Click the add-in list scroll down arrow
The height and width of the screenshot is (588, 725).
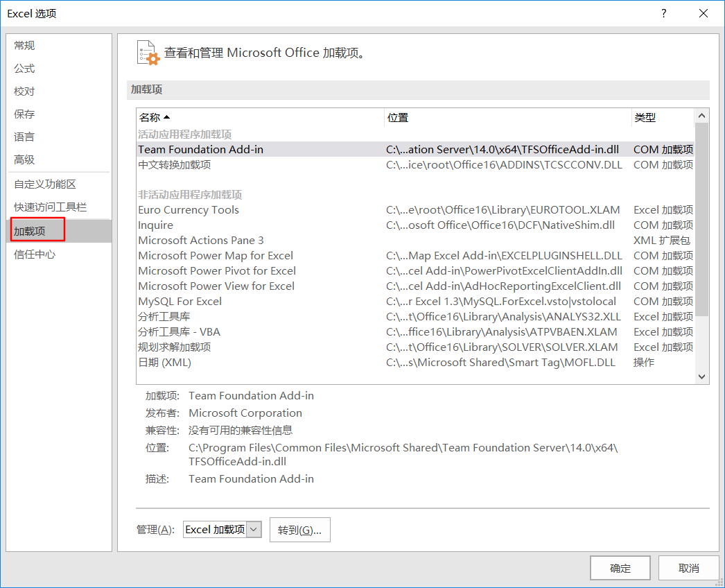tap(701, 377)
